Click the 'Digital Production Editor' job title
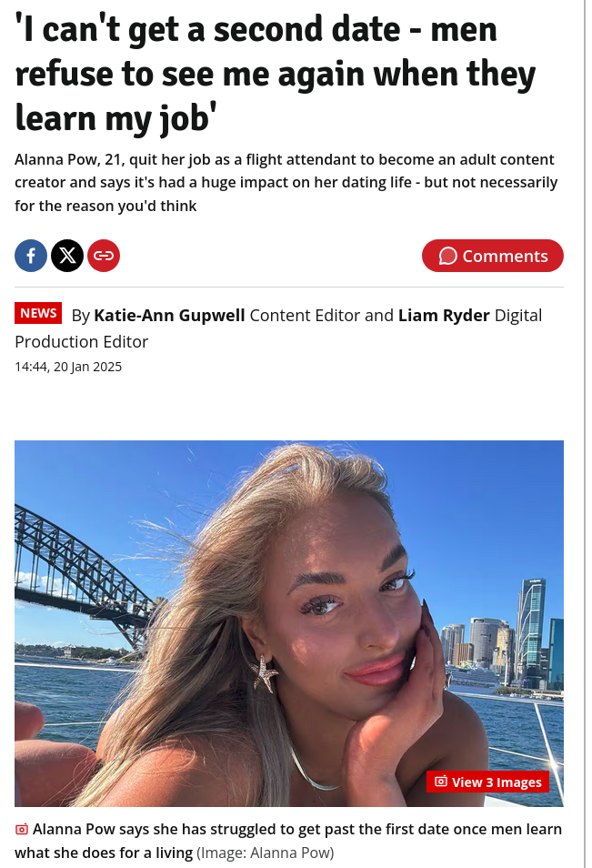This screenshot has height=868, width=592. tap(278, 328)
